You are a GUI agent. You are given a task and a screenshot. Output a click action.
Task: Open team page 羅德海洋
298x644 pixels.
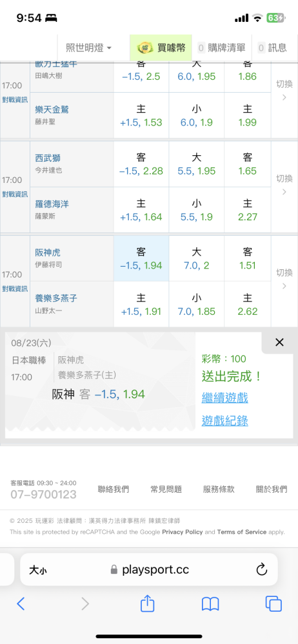click(x=52, y=204)
